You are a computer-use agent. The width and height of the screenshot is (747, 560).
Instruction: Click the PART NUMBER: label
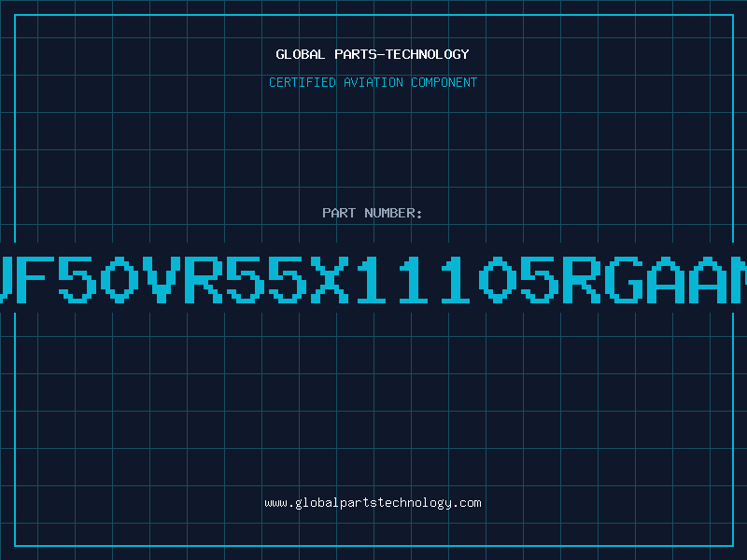[x=373, y=213]
